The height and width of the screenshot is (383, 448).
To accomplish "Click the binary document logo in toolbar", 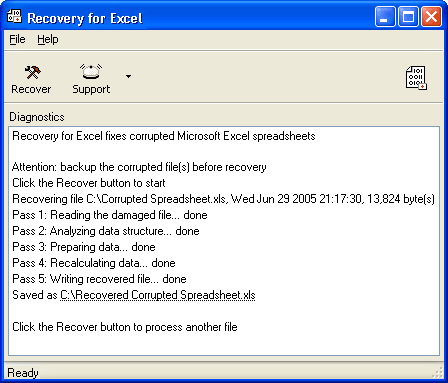I will [416, 78].
